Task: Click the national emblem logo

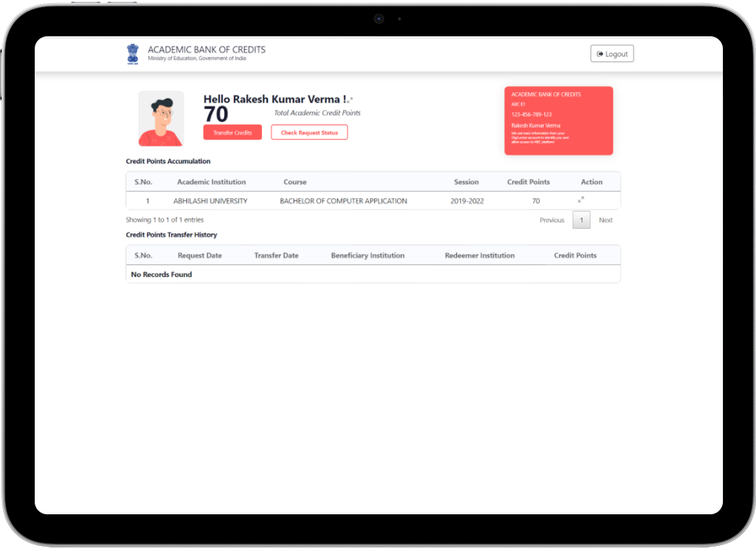Action: point(133,53)
